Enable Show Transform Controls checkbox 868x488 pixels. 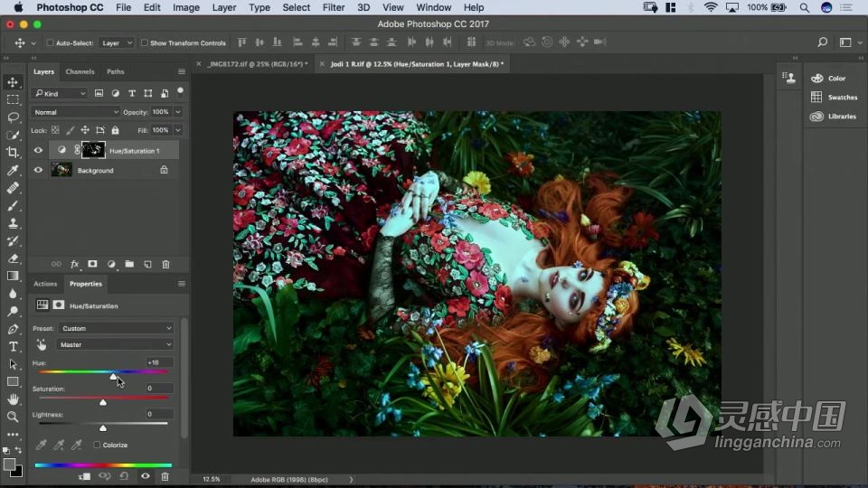(145, 42)
